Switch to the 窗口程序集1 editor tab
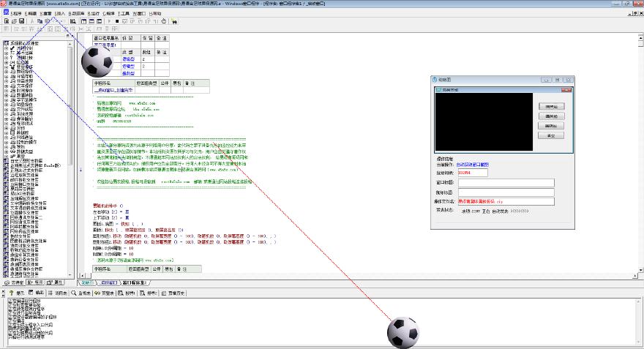644x349 pixels. click(x=135, y=282)
